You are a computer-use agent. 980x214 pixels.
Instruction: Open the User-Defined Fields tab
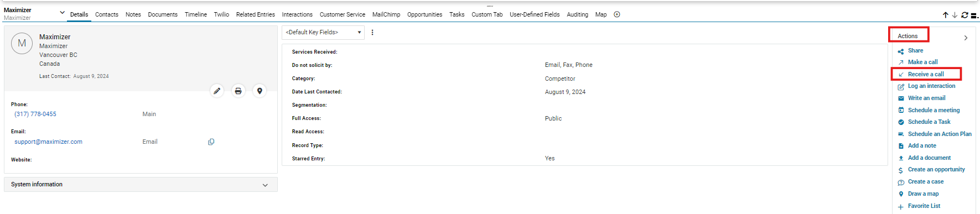coord(535,14)
